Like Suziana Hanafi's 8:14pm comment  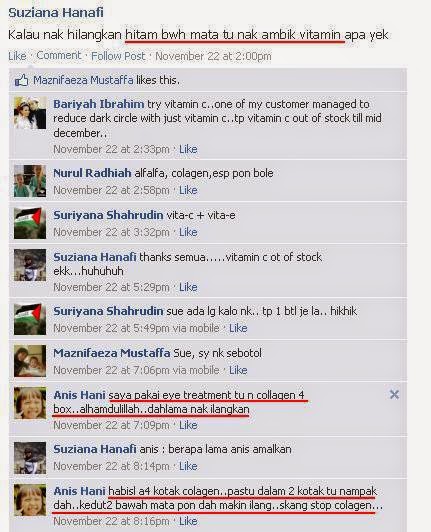pos(188,466)
